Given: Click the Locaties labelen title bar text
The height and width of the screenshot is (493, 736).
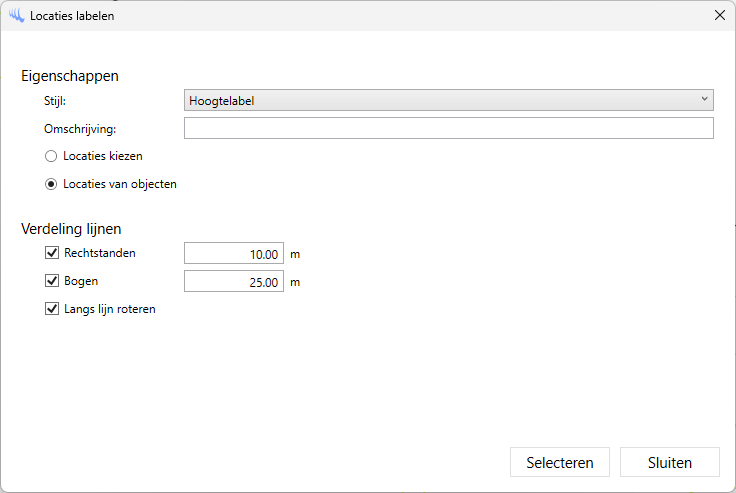Looking at the screenshot, I should (72, 16).
